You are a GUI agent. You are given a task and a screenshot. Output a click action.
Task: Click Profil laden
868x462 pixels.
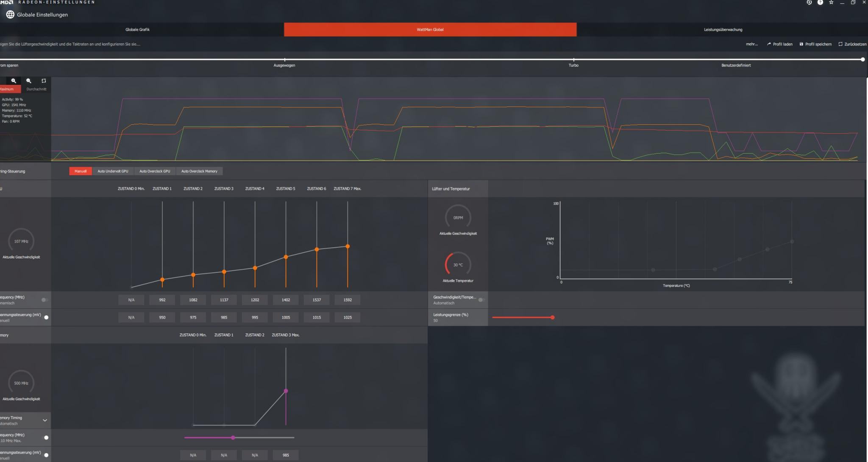pyautogui.click(x=779, y=44)
